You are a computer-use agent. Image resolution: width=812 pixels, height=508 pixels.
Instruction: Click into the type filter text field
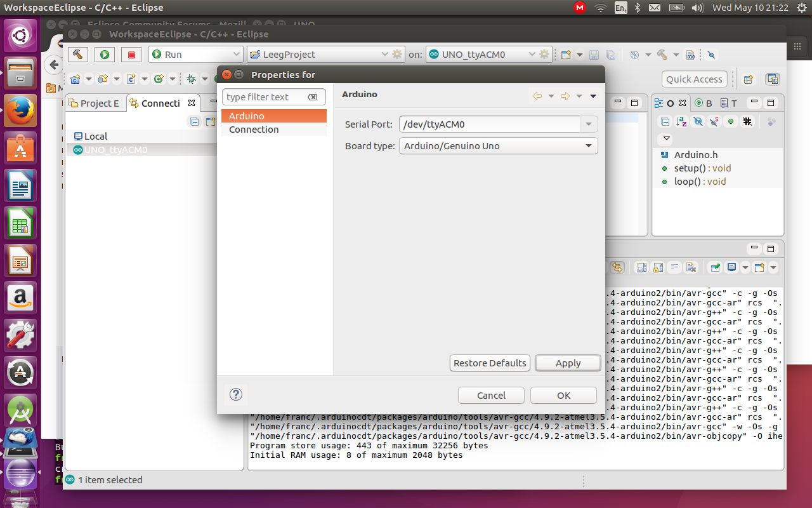(265, 97)
